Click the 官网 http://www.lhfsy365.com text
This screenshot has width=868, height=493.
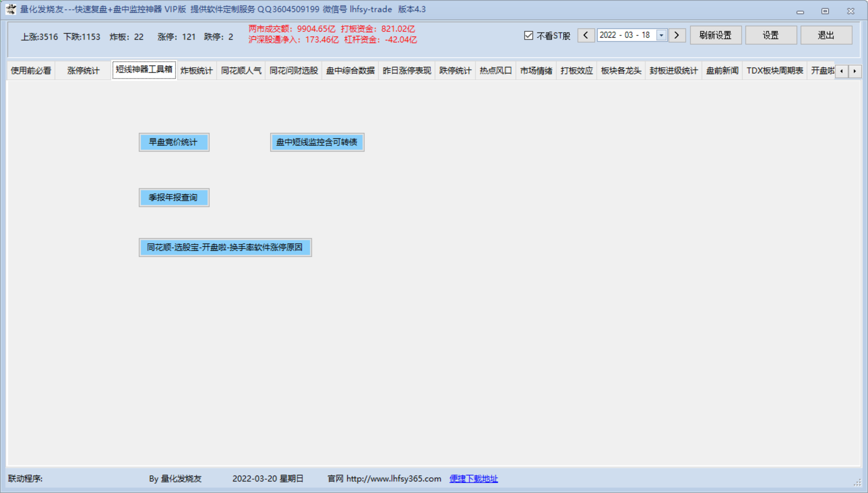(x=384, y=478)
